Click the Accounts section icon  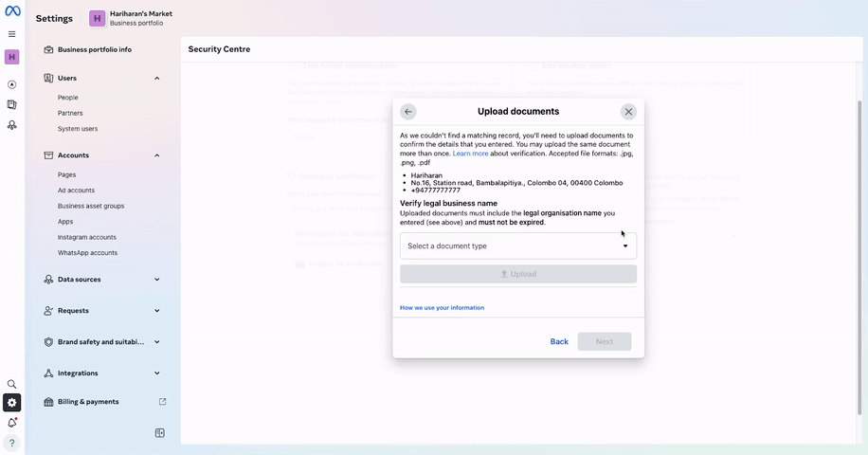[x=48, y=155]
